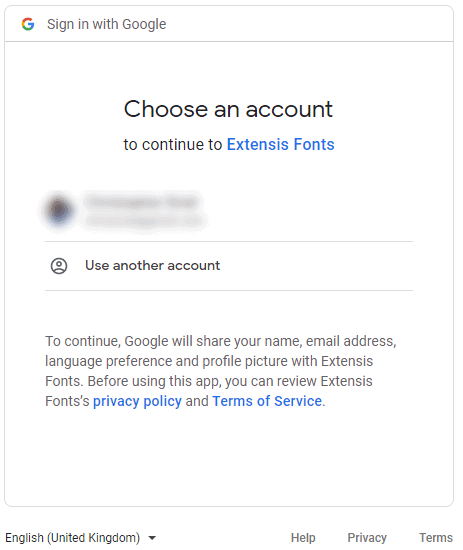Click empty space in the existing account row
This screenshot has width=463, height=550.
pyautogui.click(x=309, y=211)
